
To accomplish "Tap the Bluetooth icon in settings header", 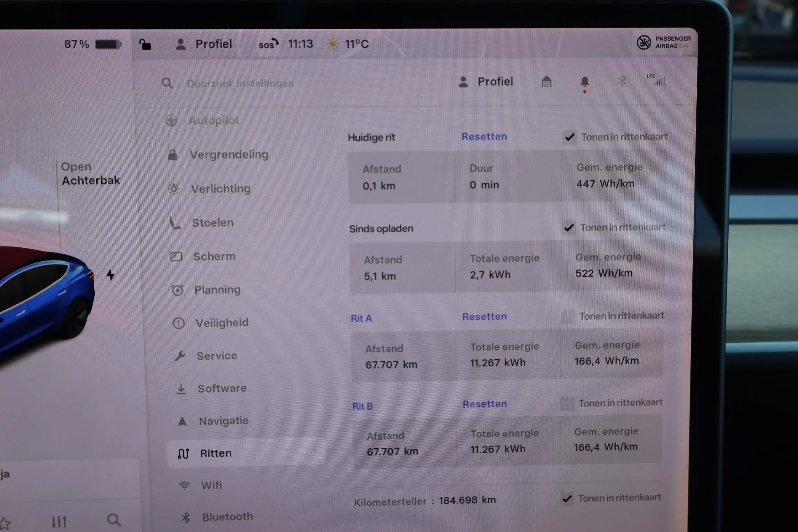I will (621, 81).
